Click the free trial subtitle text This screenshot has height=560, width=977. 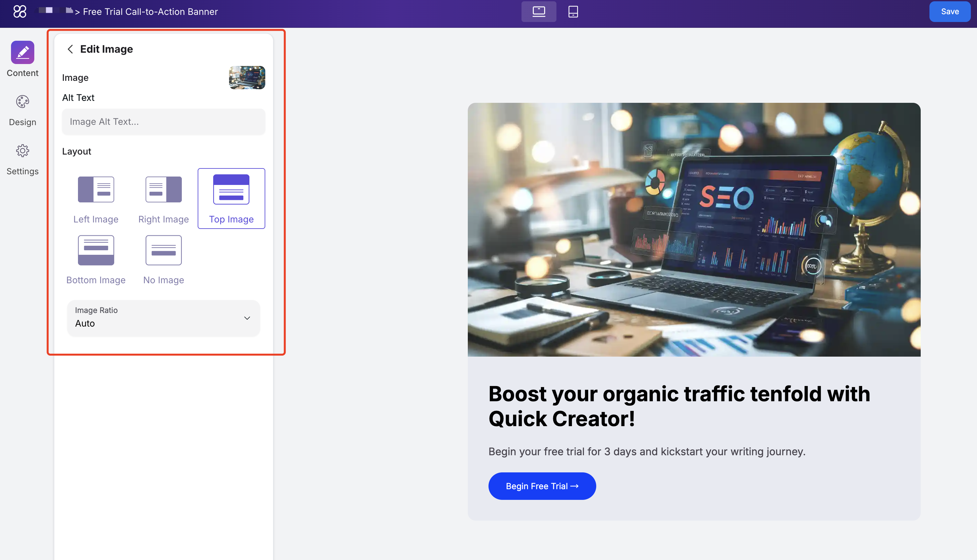[646, 451]
